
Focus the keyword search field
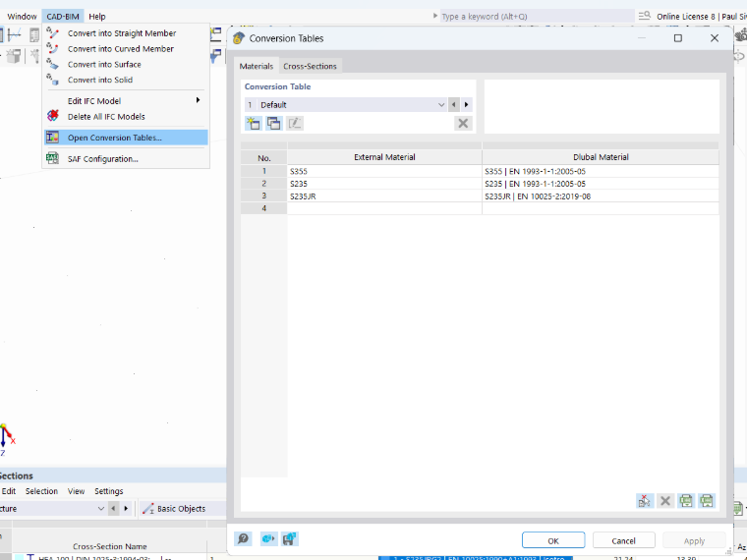coord(537,16)
